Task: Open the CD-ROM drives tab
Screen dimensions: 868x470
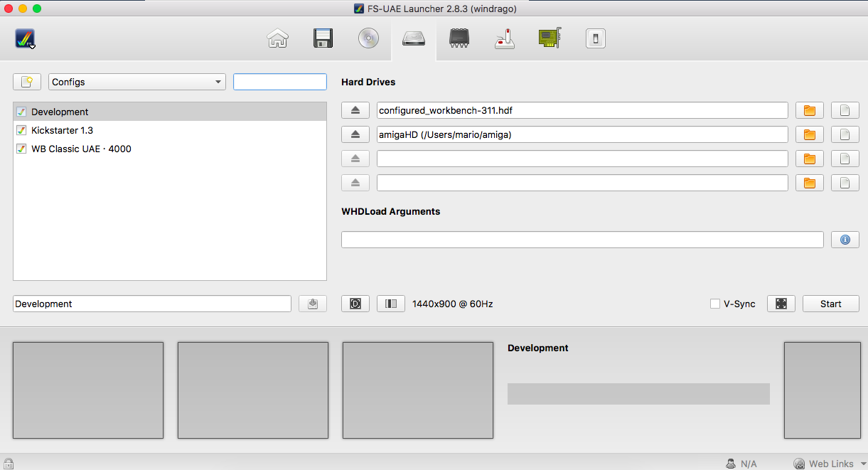Action: [368, 38]
